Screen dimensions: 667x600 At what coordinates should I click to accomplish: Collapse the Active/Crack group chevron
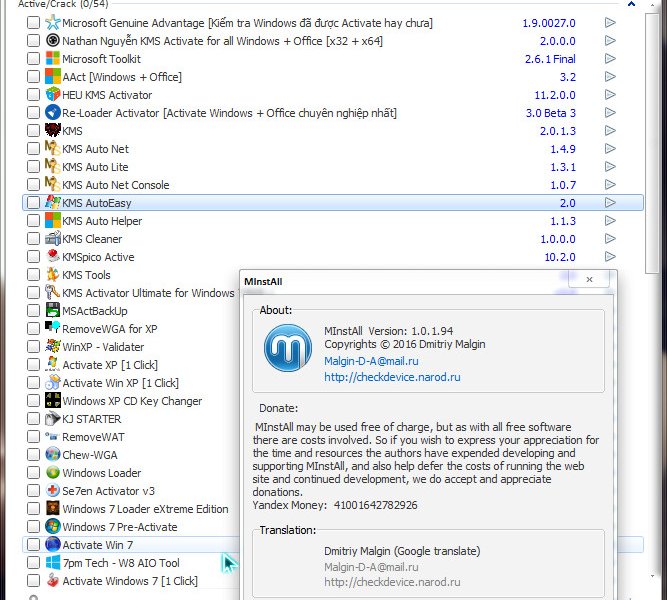click(x=631, y=4)
